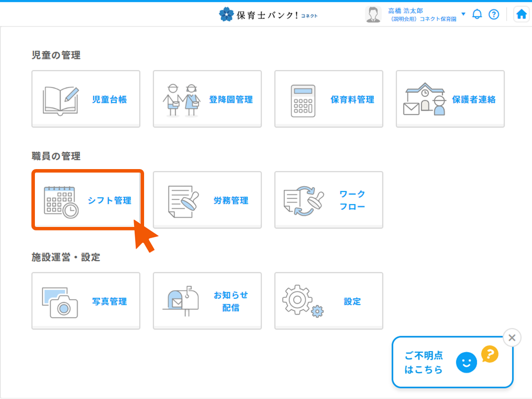Click the 労務管理 stamp document icon
Screen dimensions: 532x399
click(183, 201)
